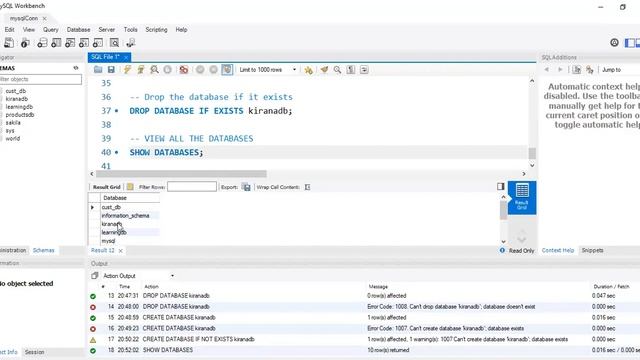Toggle the autocommit mode button
Image resolution: width=640 pixels, height=360 pixels.
[x=227, y=70]
